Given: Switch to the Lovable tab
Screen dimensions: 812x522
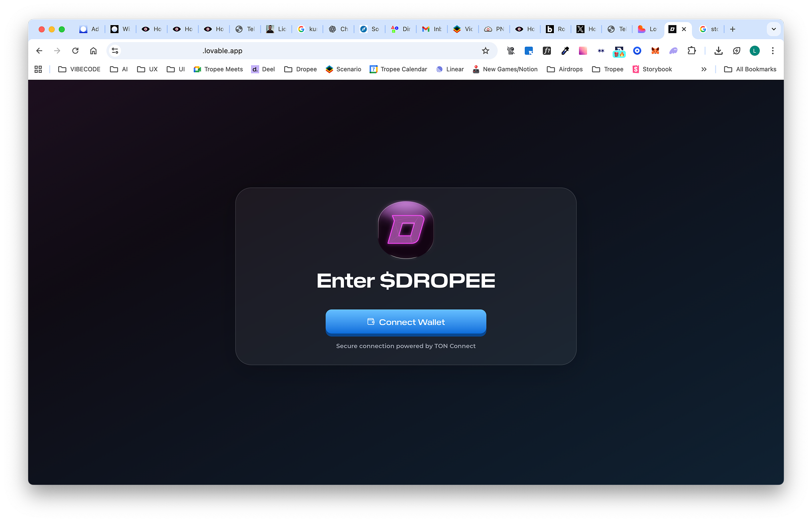Looking at the screenshot, I should [647, 29].
